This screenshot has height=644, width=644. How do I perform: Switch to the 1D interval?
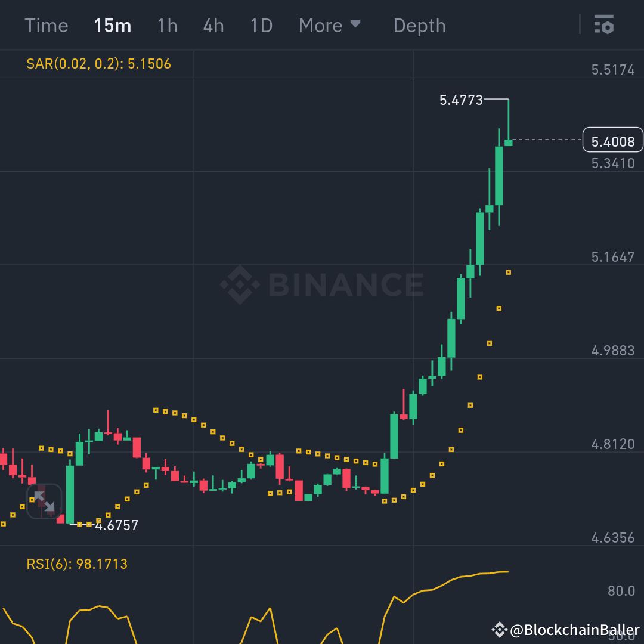pos(261,26)
